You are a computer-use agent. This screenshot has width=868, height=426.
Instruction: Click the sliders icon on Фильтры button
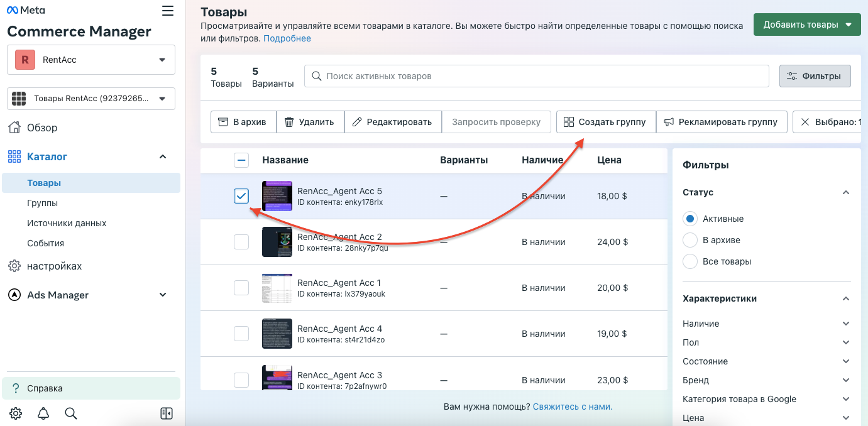(x=793, y=76)
